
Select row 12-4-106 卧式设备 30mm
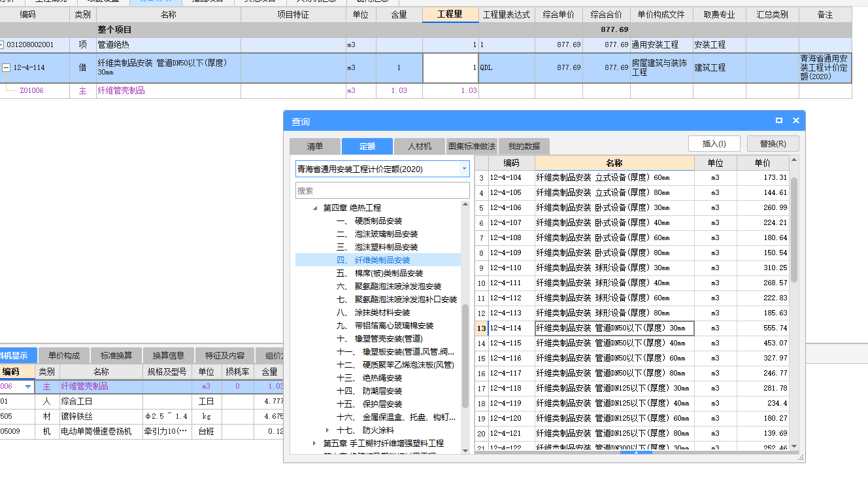click(631, 208)
